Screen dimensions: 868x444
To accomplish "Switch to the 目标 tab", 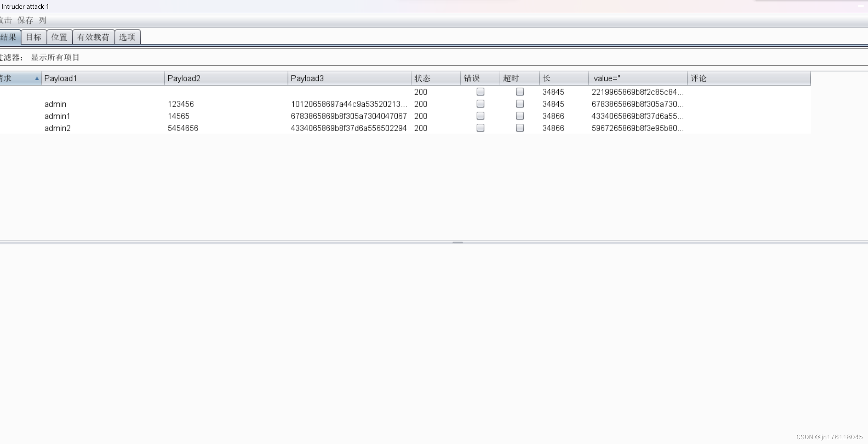I will (34, 37).
